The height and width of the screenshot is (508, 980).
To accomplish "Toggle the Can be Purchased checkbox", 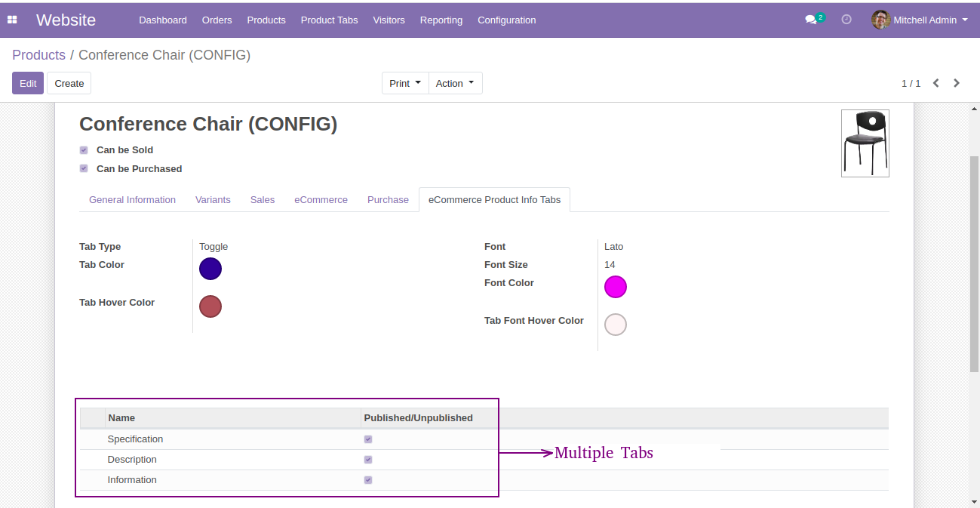I will click(x=84, y=169).
